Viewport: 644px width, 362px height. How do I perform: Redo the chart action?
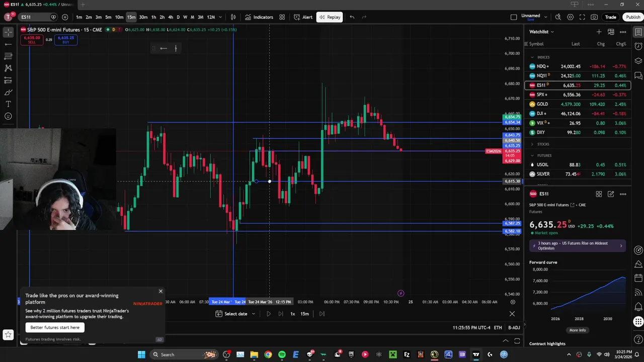click(x=364, y=17)
